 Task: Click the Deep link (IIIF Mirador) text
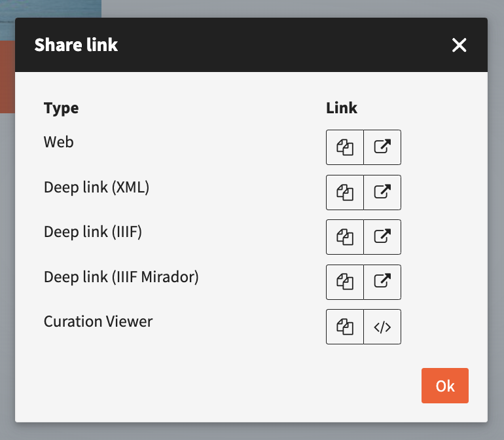point(121,277)
